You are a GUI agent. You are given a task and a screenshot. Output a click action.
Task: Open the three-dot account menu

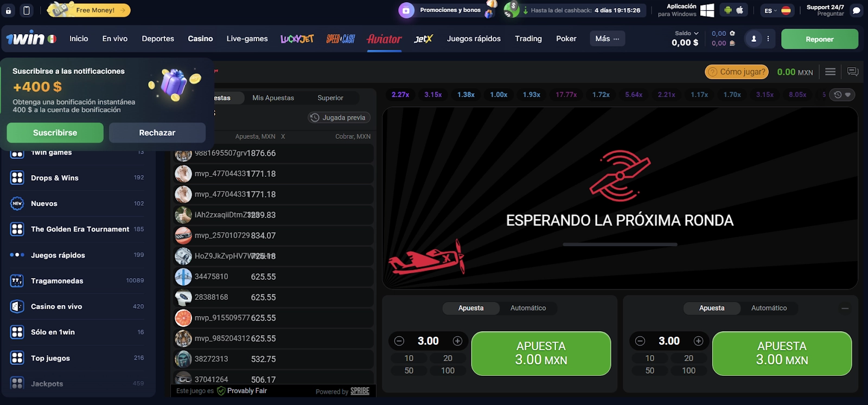[x=768, y=39]
